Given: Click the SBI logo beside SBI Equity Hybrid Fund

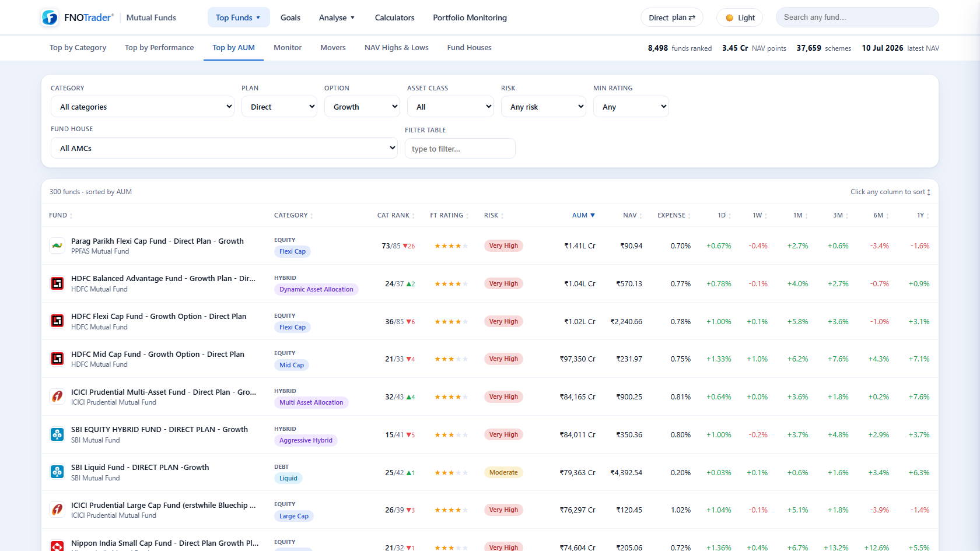Looking at the screenshot, I should pyautogui.click(x=57, y=434).
